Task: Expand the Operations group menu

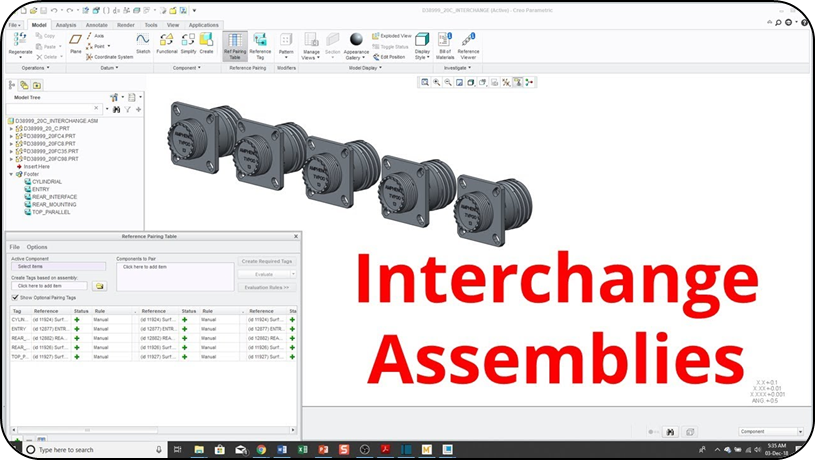Action: (x=35, y=68)
